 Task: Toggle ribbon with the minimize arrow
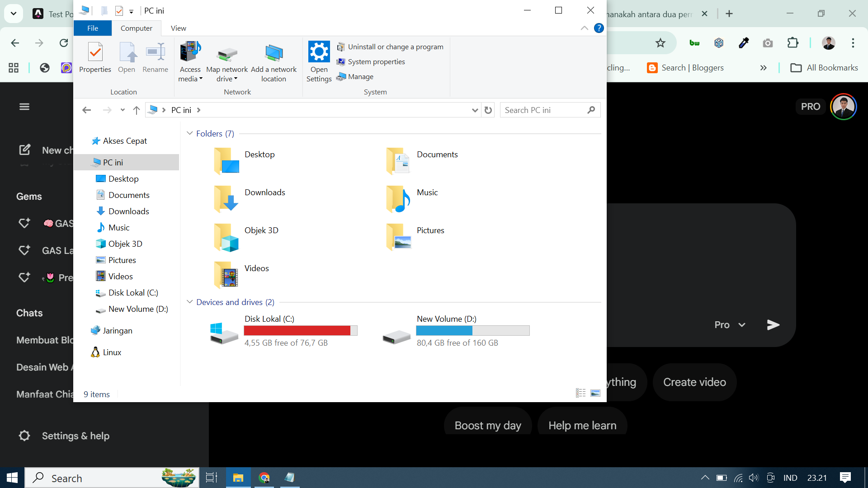(x=584, y=28)
